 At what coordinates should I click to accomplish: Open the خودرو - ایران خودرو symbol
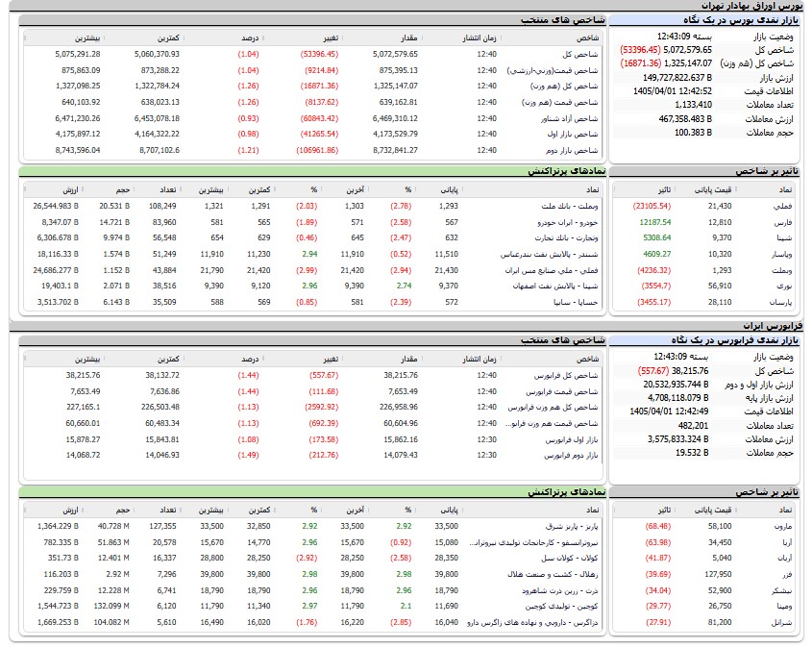click(568, 222)
